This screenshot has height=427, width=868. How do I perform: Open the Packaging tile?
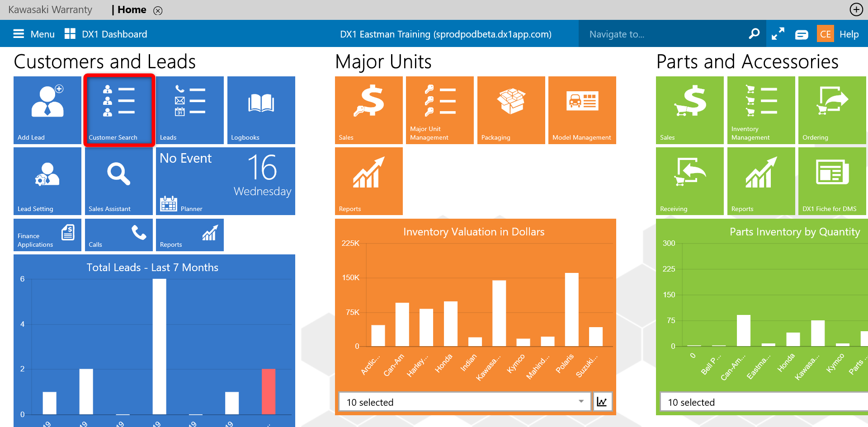click(511, 110)
